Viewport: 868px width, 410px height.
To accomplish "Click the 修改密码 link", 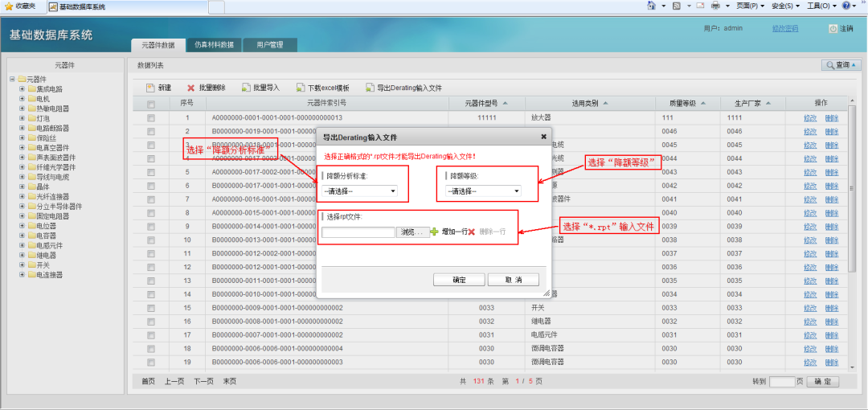I will [x=785, y=28].
